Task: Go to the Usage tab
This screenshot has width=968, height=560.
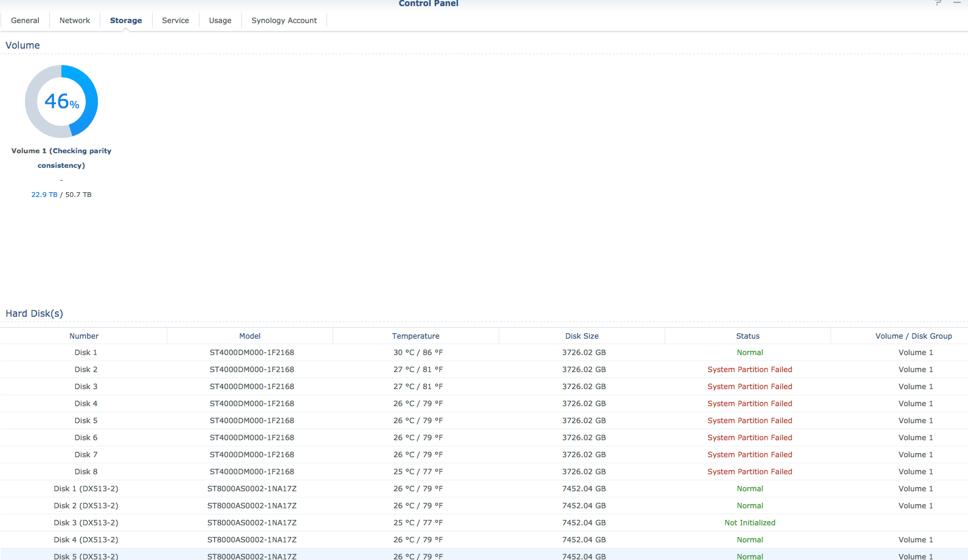Action: pos(220,21)
